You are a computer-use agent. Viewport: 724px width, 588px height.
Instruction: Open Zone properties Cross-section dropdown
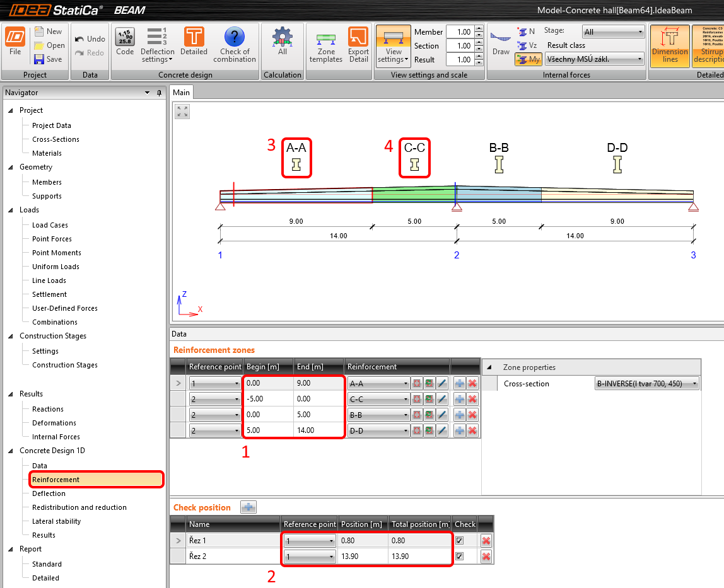(x=647, y=384)
